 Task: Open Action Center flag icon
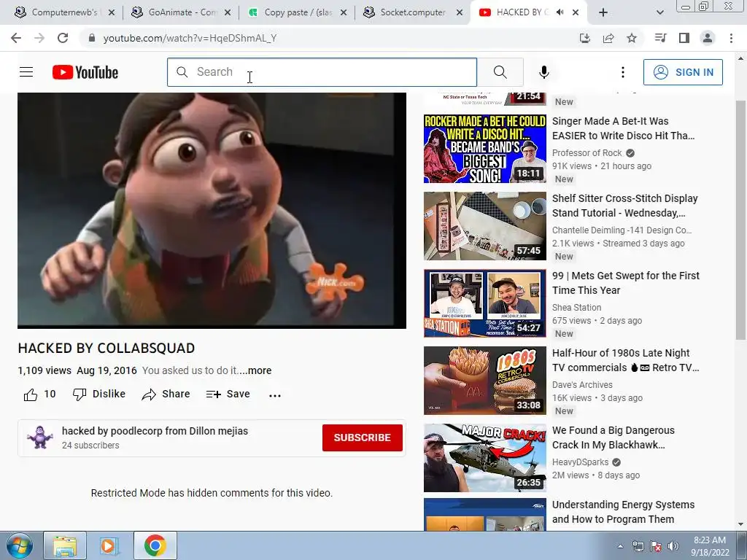[656, 546]
